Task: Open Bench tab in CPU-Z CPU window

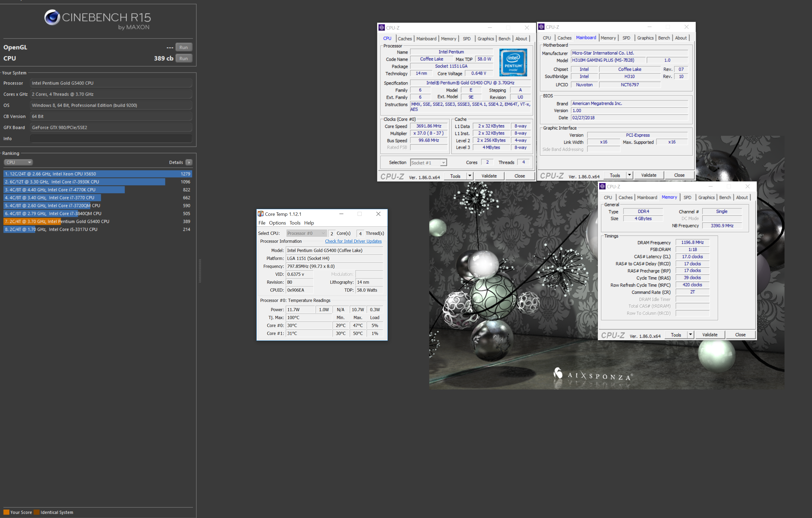Action: (504, 39)
